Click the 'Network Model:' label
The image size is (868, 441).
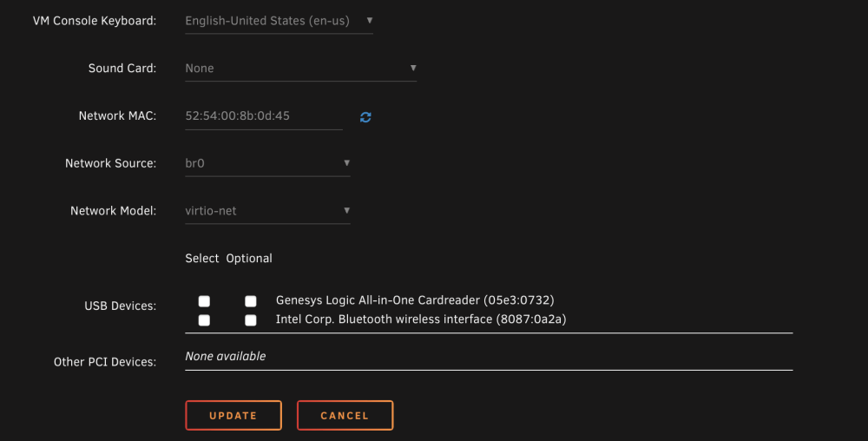click(x=114, y=211)
